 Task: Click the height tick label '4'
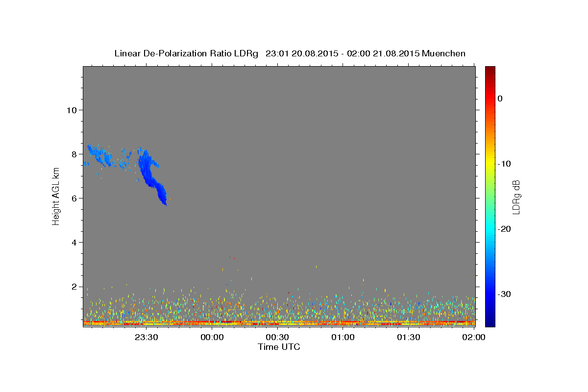[x=74, y=243]
